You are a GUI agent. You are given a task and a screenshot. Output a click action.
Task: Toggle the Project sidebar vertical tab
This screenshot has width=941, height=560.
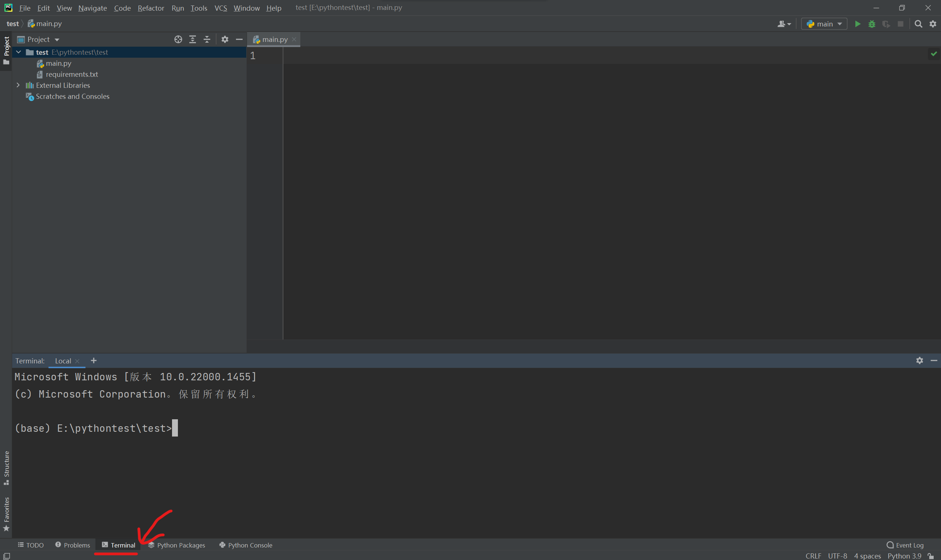point(6,51)
